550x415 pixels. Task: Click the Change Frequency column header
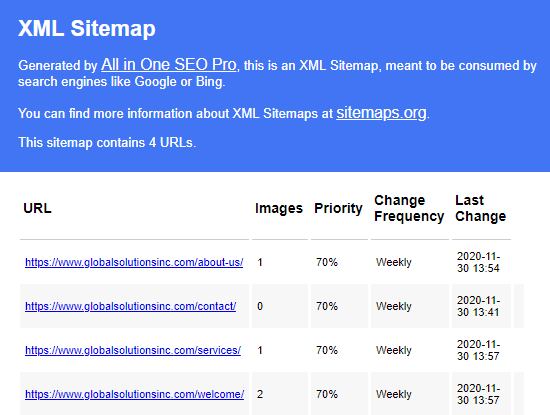pyautogui.click(x=409, y=208)
